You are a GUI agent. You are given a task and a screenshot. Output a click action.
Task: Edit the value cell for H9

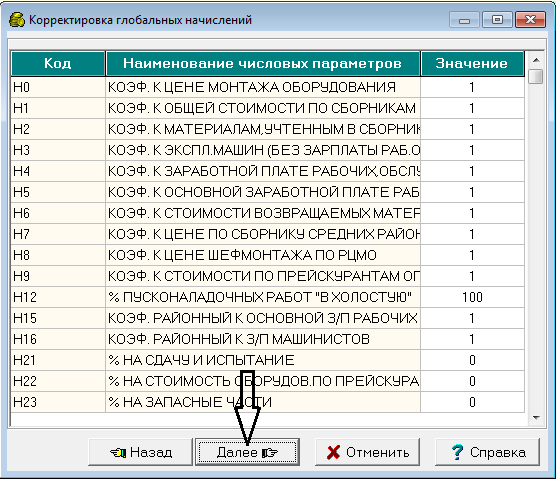(472, 276)
